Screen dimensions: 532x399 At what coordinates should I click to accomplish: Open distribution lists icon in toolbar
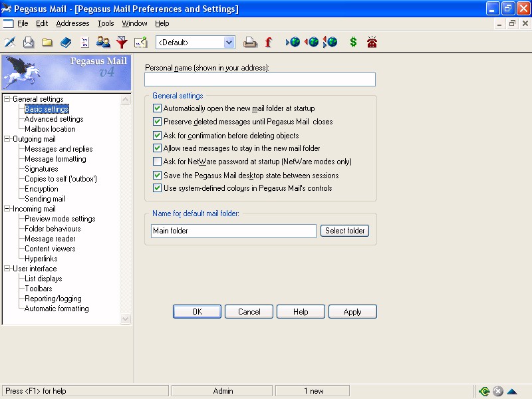84,43
